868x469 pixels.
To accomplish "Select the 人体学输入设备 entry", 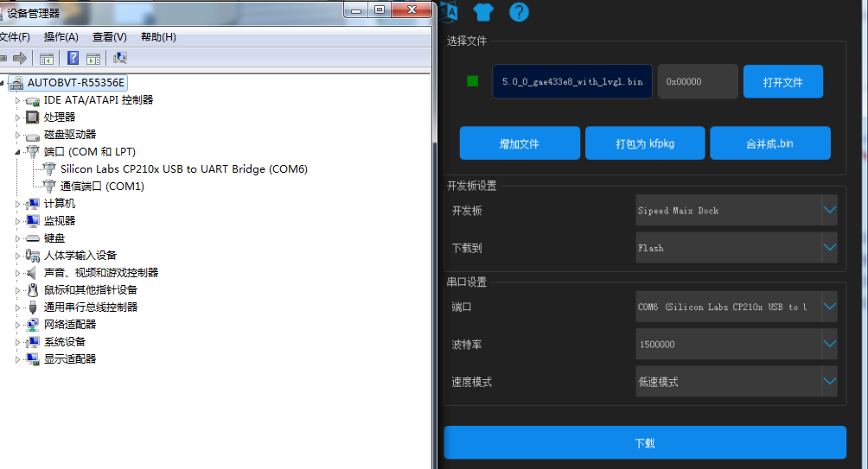I will pos(80,256).
